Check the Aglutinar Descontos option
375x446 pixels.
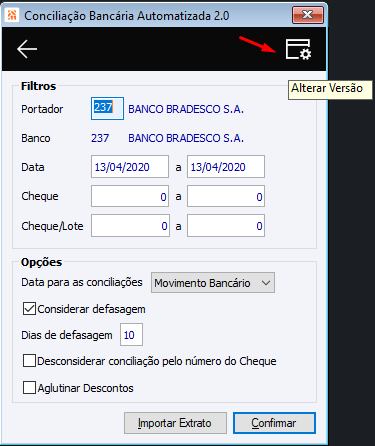point(29,388)
